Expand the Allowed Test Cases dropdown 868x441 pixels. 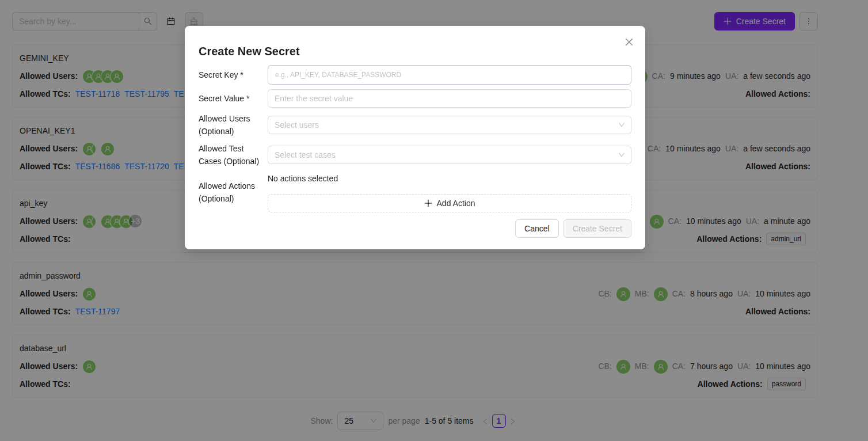449,155
